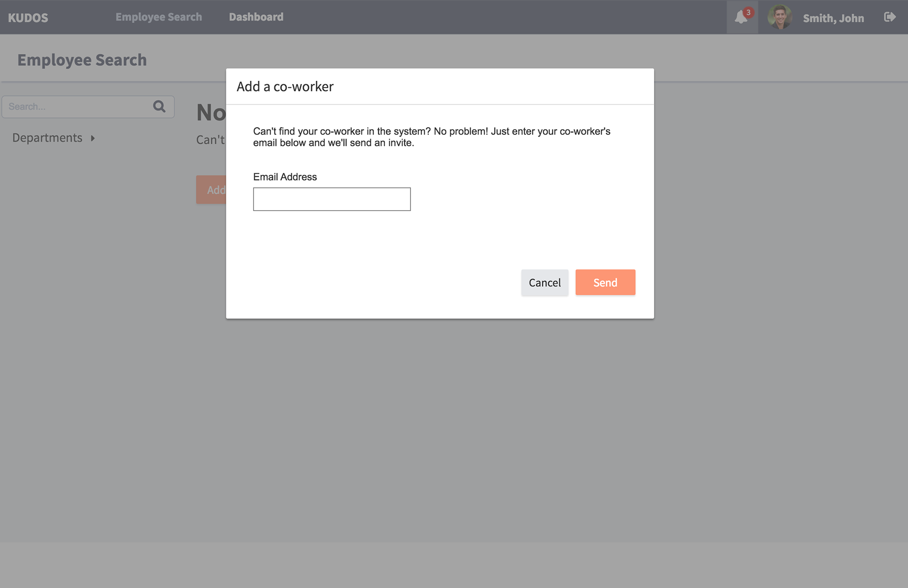Click the Email Address label
Image resolution: width=908 pixels, height=588 pixels.
[x=285, y=177]
